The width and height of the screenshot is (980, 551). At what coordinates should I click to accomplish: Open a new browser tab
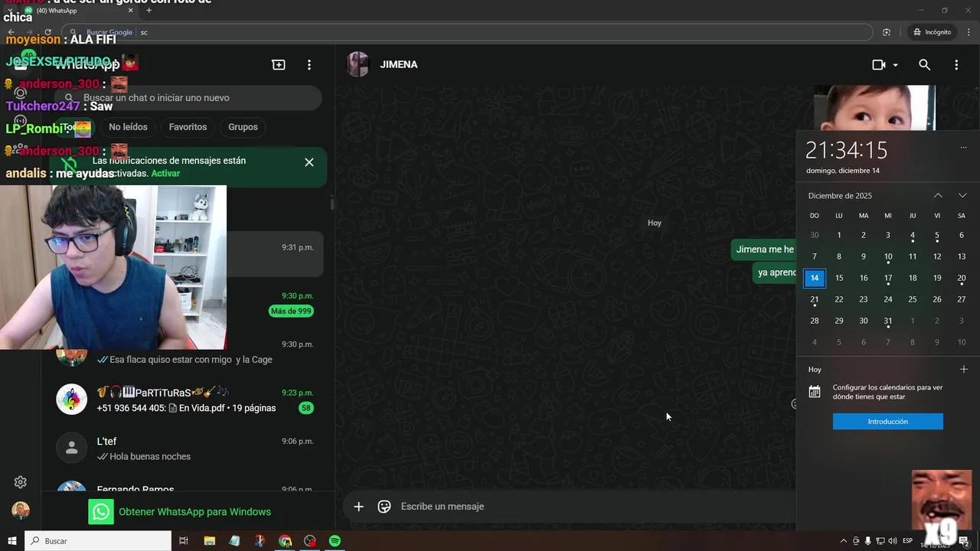pos(149,11)
